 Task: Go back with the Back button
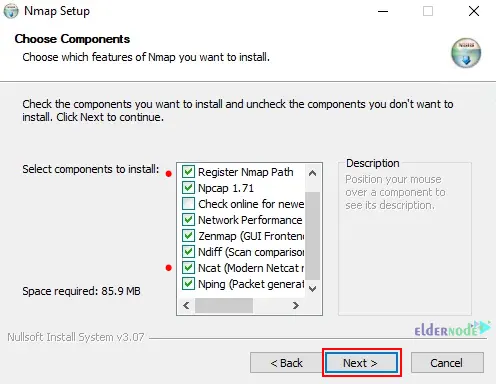[x=286, y=363]
